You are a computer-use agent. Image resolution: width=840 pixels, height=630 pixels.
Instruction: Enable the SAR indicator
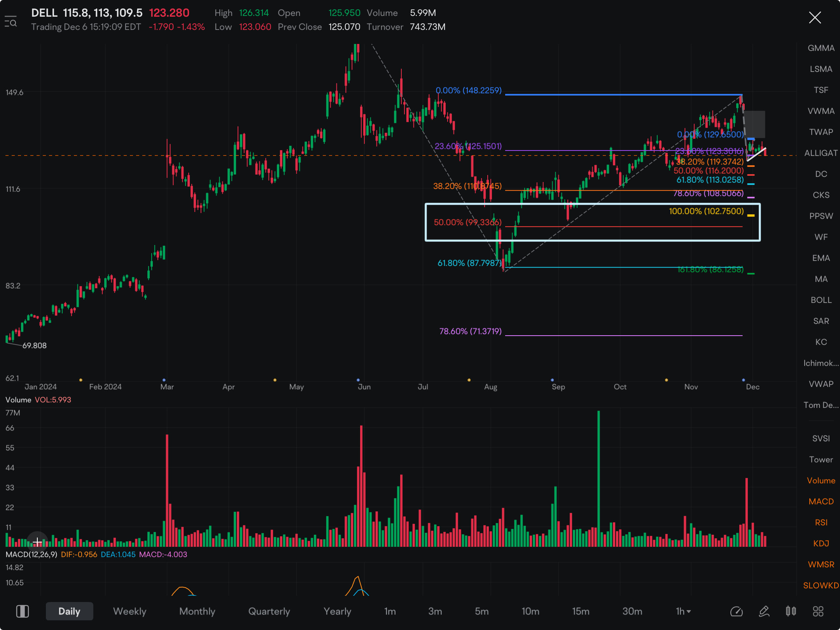821,321
